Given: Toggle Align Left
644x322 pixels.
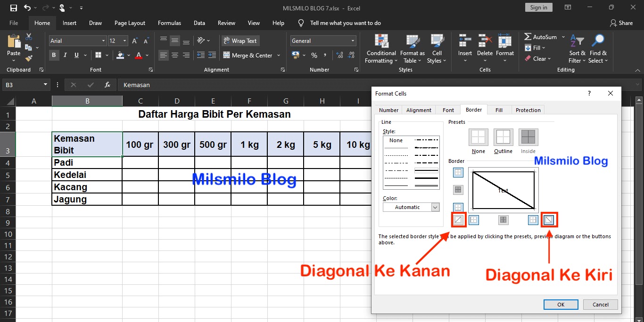Looking at the screenshot, I should coord(164,55).
